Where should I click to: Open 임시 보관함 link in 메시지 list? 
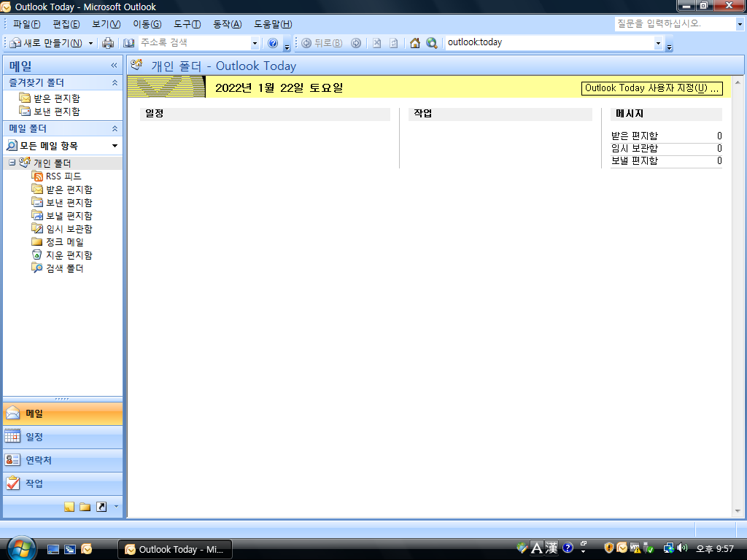coord(635,148)
